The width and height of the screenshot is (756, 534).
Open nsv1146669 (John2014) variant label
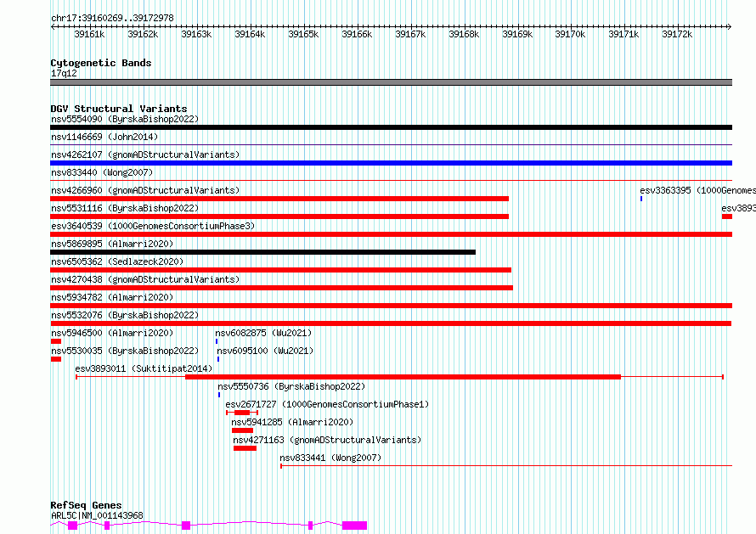coord(104,137)
